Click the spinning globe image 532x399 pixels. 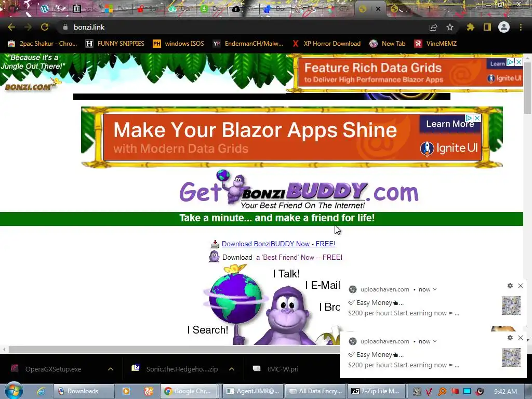(x=235, y=299)
